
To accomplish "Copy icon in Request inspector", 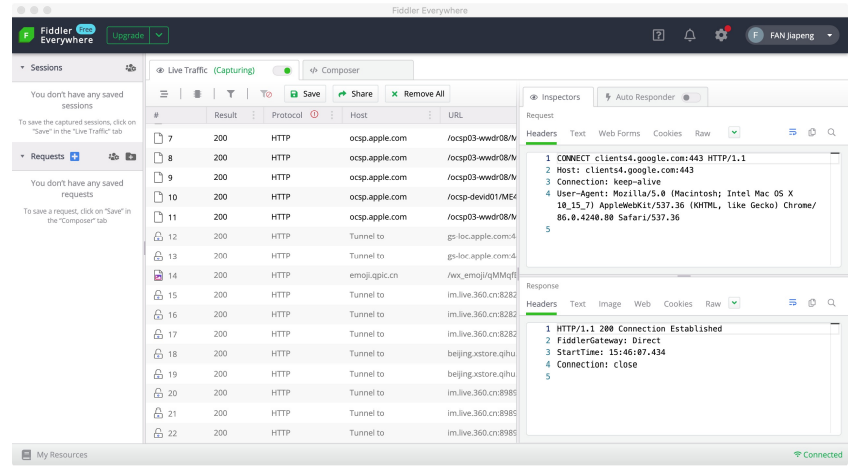I will (812, 132).
